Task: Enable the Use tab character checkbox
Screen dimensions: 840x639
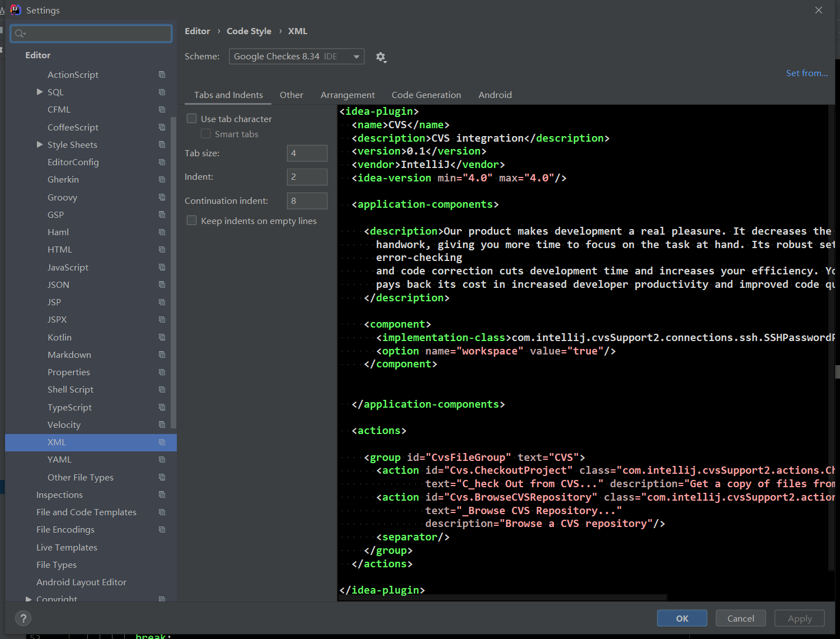Action: tap(191, 119)
